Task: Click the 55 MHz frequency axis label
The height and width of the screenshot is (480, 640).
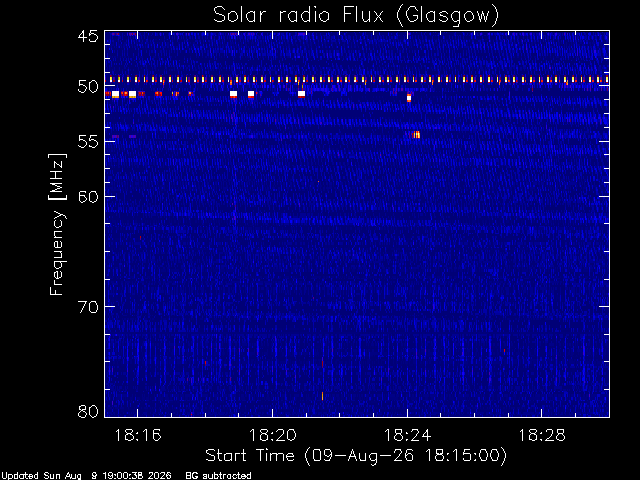Action: pos(88,142)
